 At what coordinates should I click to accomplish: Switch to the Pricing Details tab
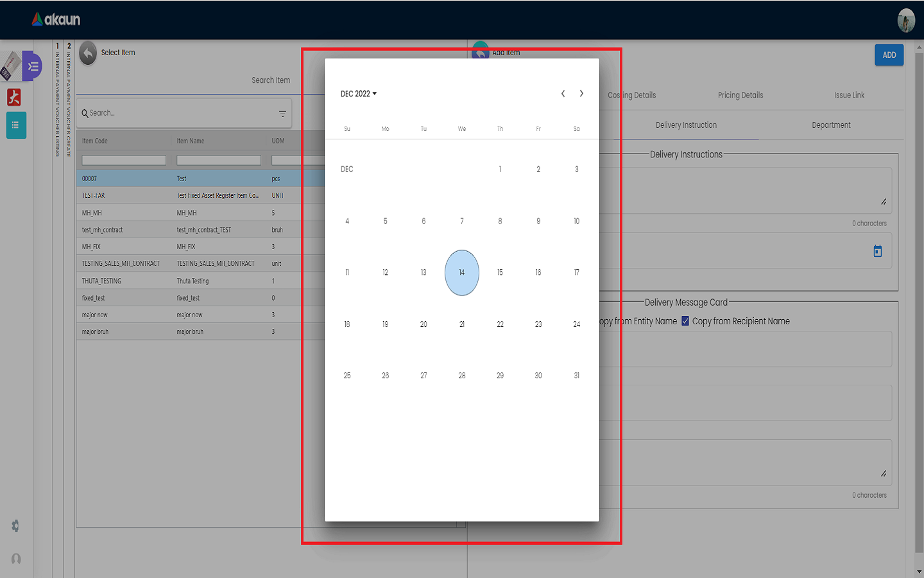coord(740,95)
